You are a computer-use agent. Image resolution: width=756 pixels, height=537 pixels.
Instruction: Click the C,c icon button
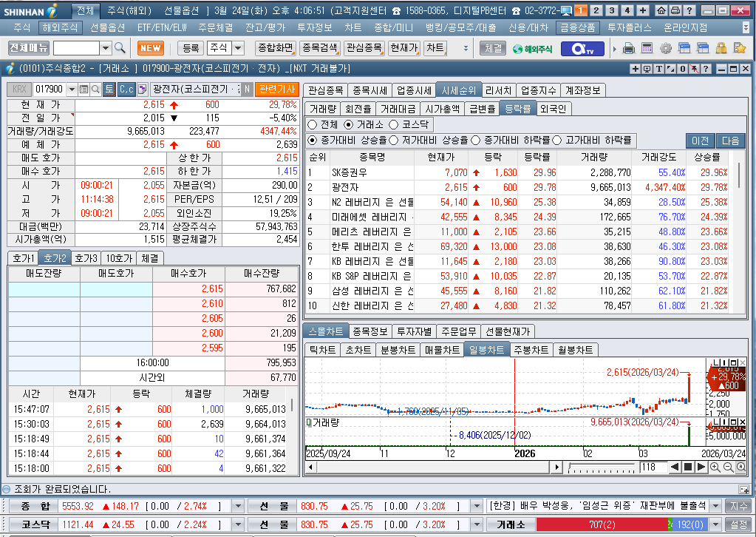click(x=126, y=89)
